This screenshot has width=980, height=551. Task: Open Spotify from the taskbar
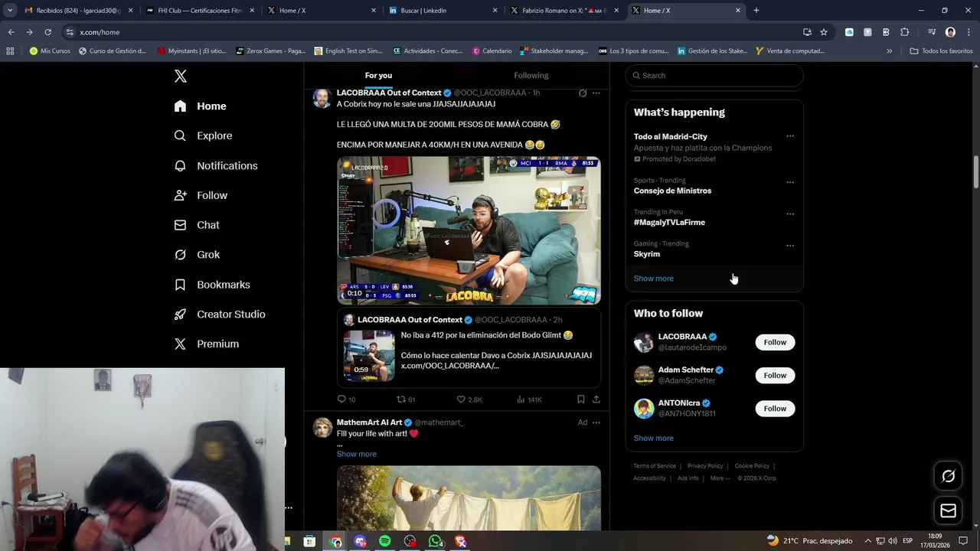tap(385, 541)
